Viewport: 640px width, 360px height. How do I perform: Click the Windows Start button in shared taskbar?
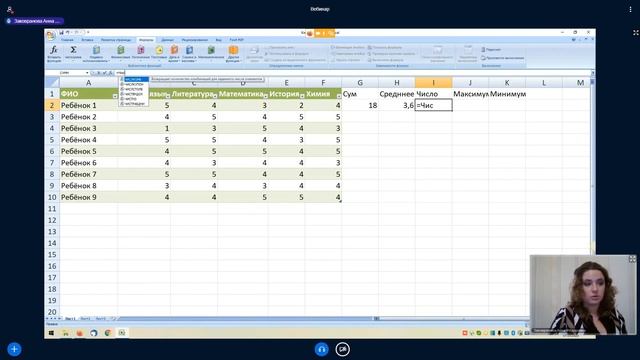click(51, 333)
